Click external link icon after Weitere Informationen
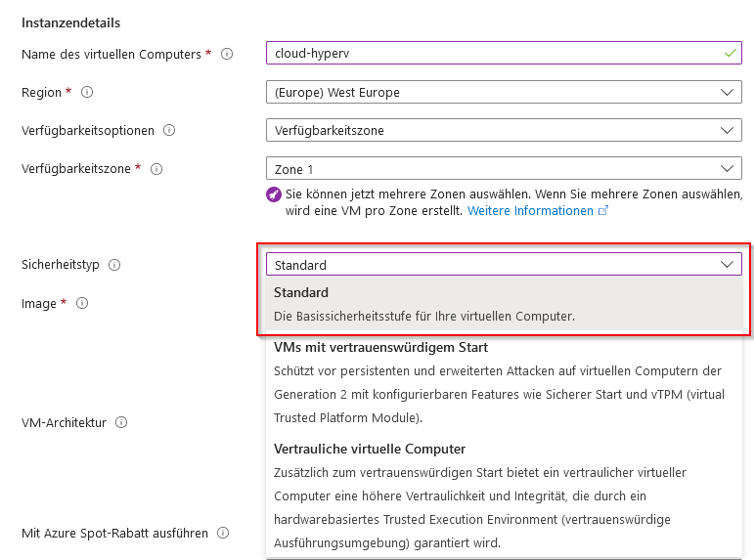This screenshot has width=754, height=560. coord(603,211)
